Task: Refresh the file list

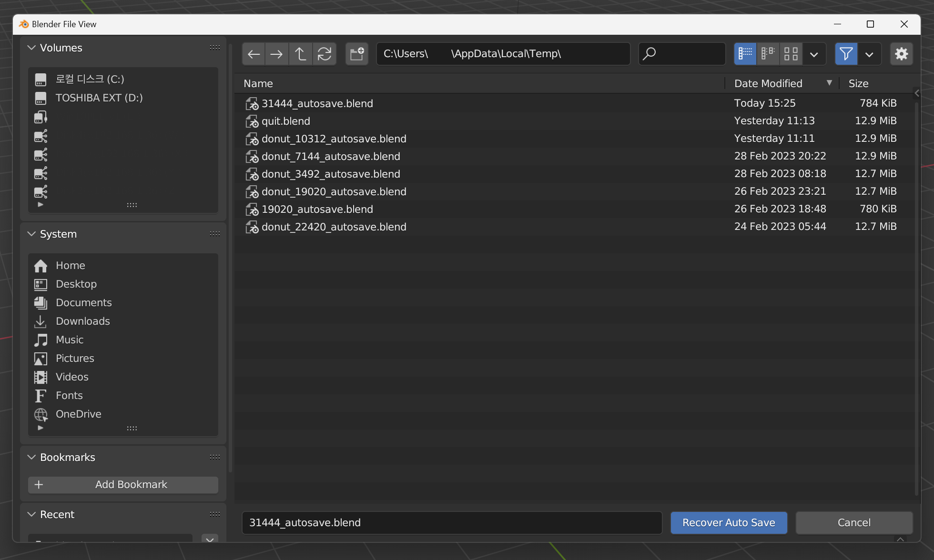Action: click(x=325, y=54)
